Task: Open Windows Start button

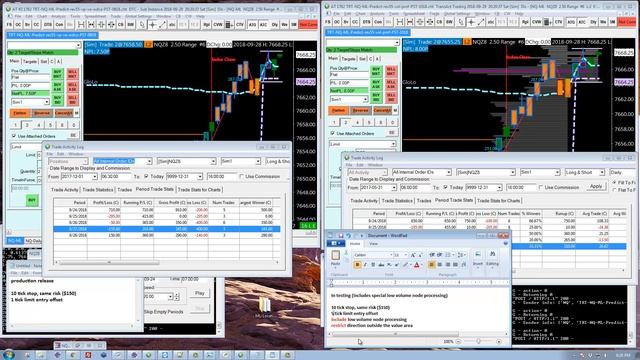Action: [8, 355]
